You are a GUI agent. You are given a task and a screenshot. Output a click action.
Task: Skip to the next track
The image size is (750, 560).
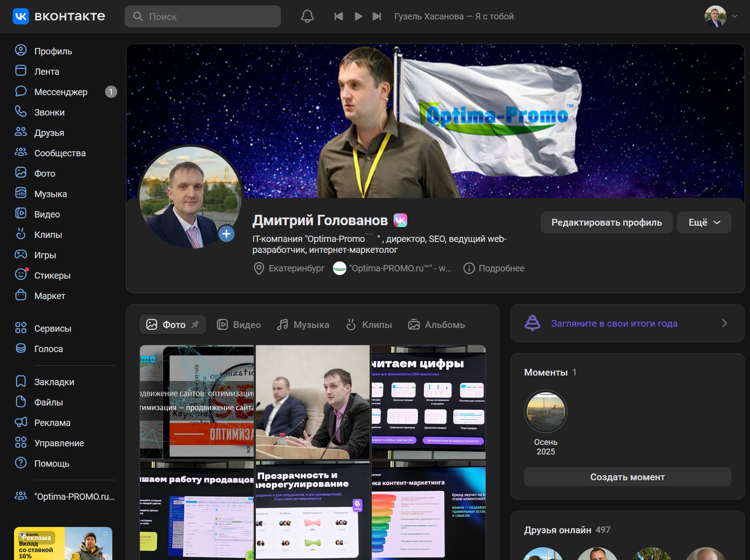point(377,16)
